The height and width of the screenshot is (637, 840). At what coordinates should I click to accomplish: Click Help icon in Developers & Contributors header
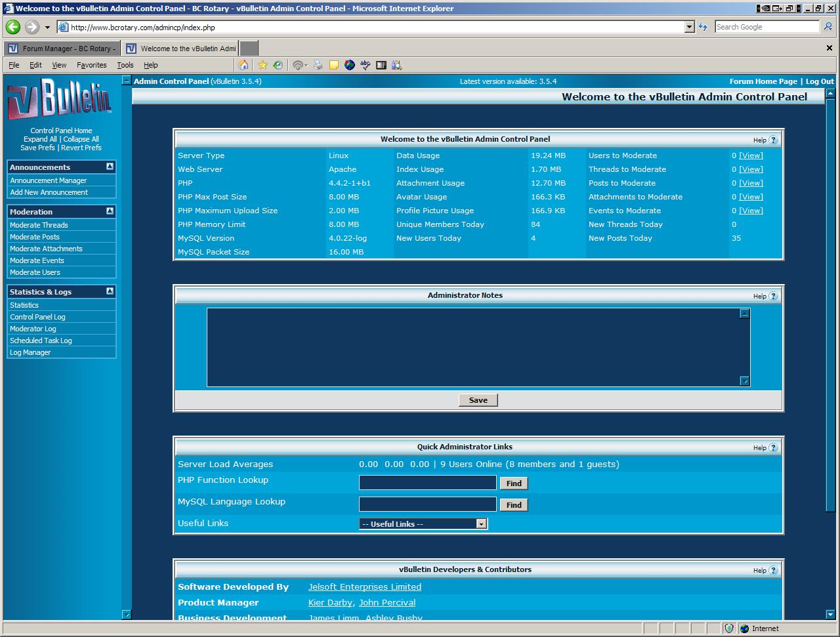773,570
